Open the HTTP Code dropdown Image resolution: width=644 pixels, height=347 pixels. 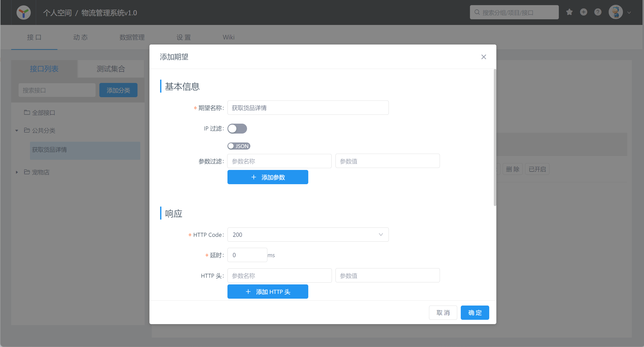380,235
